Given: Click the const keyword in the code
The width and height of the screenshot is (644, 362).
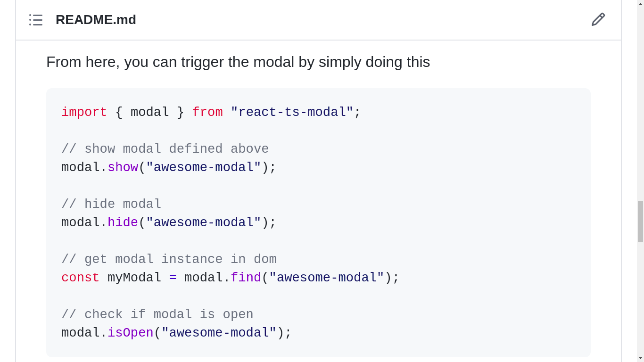Looking at the screenshot, I should (x=80, y=277).
